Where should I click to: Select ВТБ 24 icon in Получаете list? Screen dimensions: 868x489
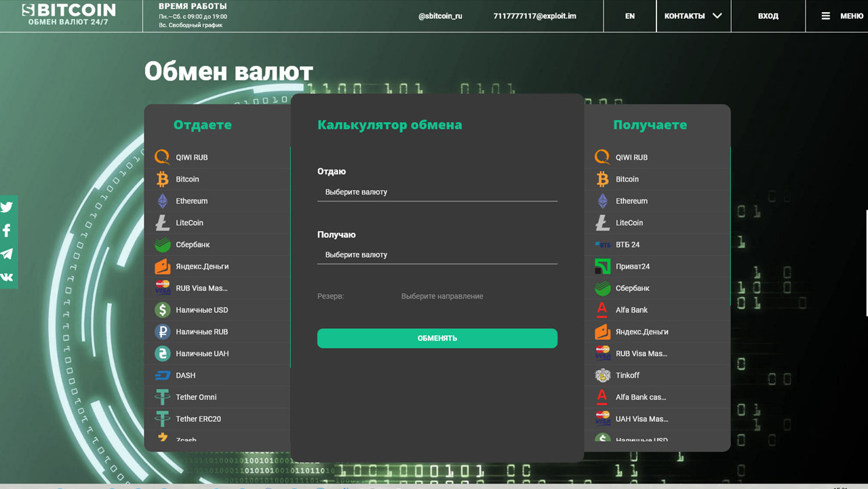point(602,244)
